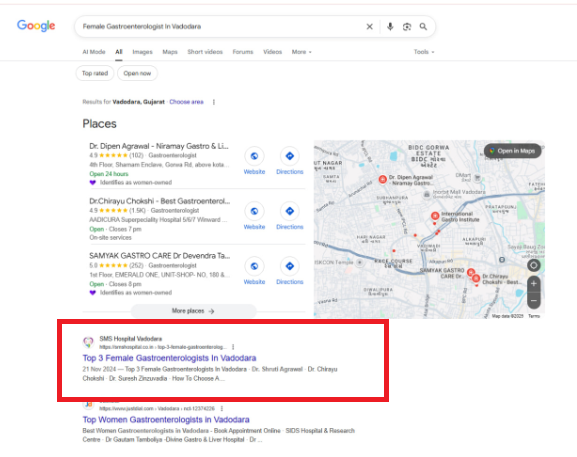Image resolution: width=577 pixels, height=457 pixels.
Task: Click the Choose area link
Action: [186, 102]
